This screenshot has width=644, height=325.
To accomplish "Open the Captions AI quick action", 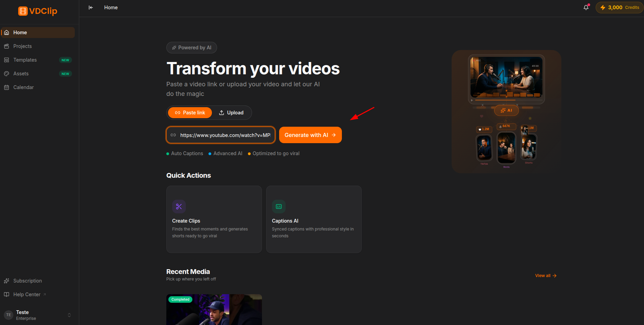I will (314, 219).
